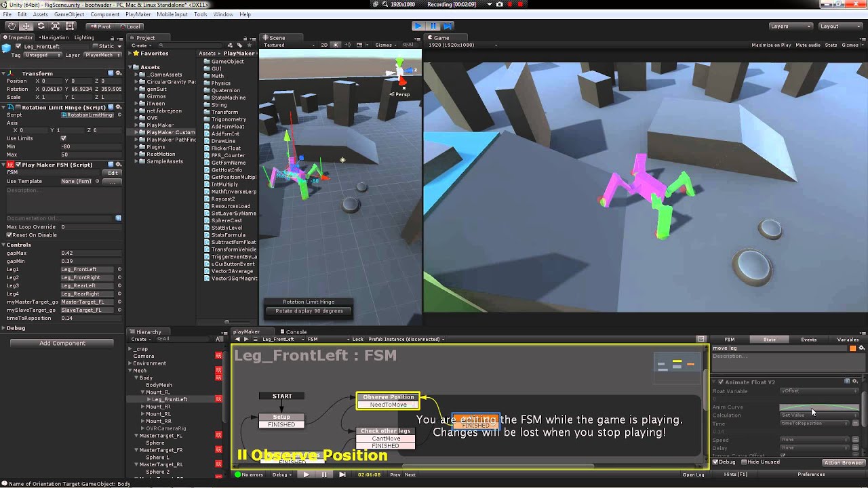868x488 pixels.
Task: Click the gapMax value field
Action: 91,253
